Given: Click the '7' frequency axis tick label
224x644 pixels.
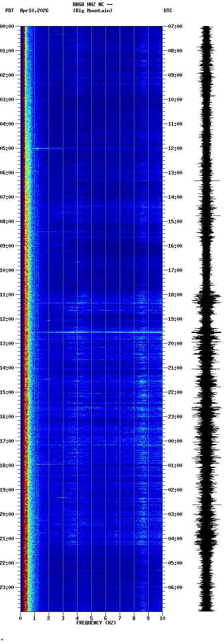Looking at the screenshot, I should (120, 618).
